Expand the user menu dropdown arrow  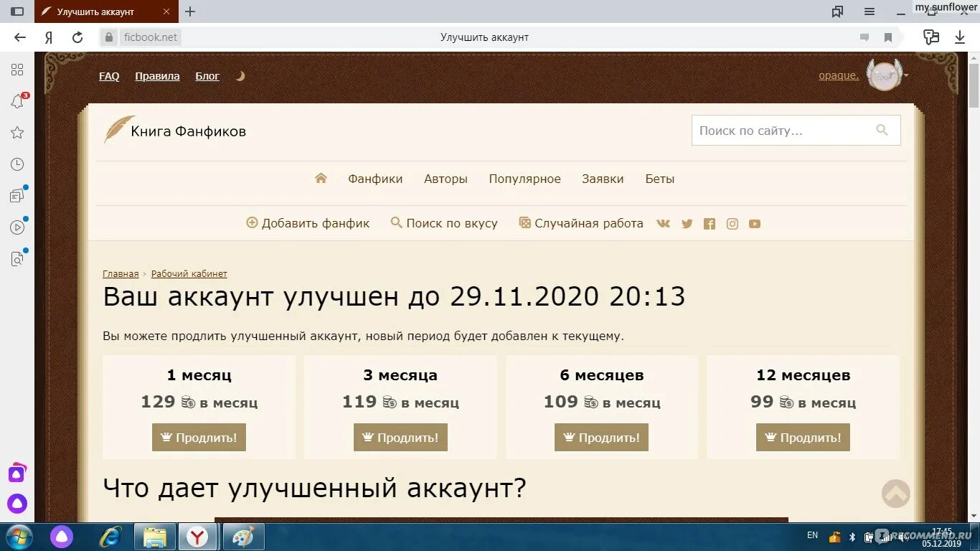[906, 75]
